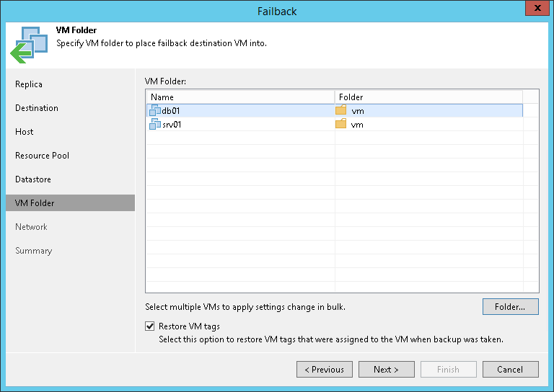Cancel the Failback wizard
Viewport: 554px width, 392px height.
(x=511, y=370)
